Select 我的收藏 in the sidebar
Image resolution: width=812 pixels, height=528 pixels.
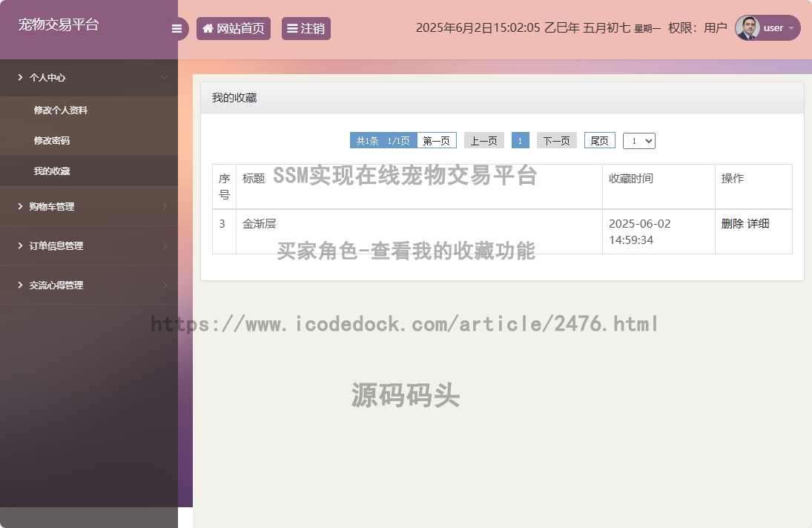52,171
